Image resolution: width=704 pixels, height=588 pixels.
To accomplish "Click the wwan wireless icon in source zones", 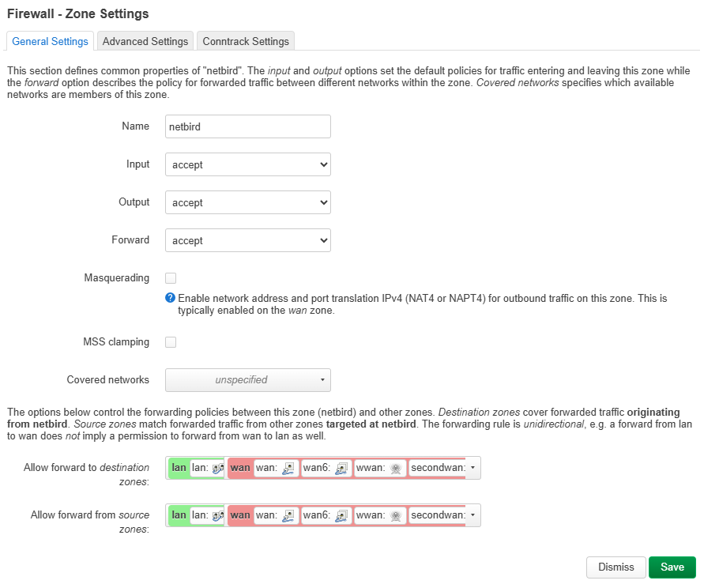I will pos(396,515).
